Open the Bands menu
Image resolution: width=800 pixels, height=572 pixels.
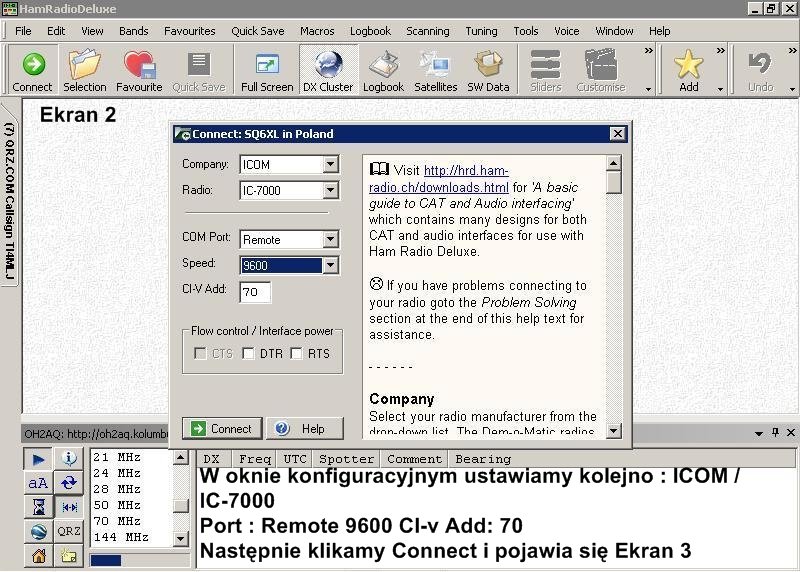click(134, 31)
